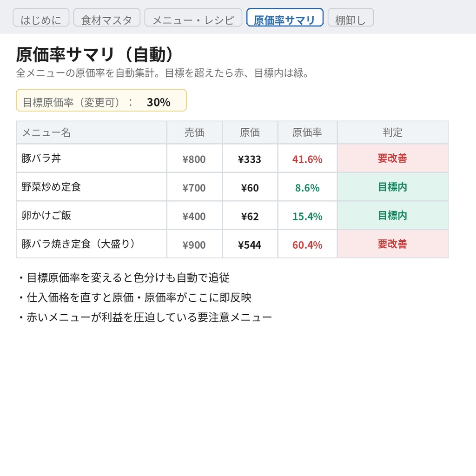Screen dimensions: 476x476
Task: Click the メニュー名 column header
Action: pyautogui.click(x=92, y=132)
